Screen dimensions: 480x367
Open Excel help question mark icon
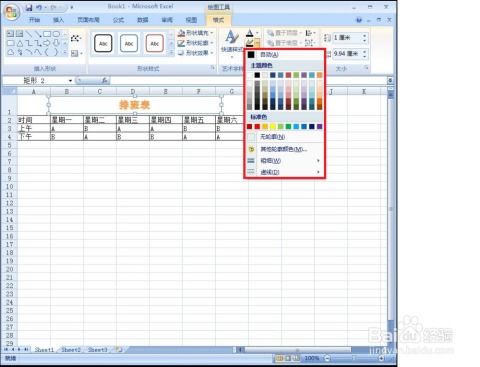point(359,20)
